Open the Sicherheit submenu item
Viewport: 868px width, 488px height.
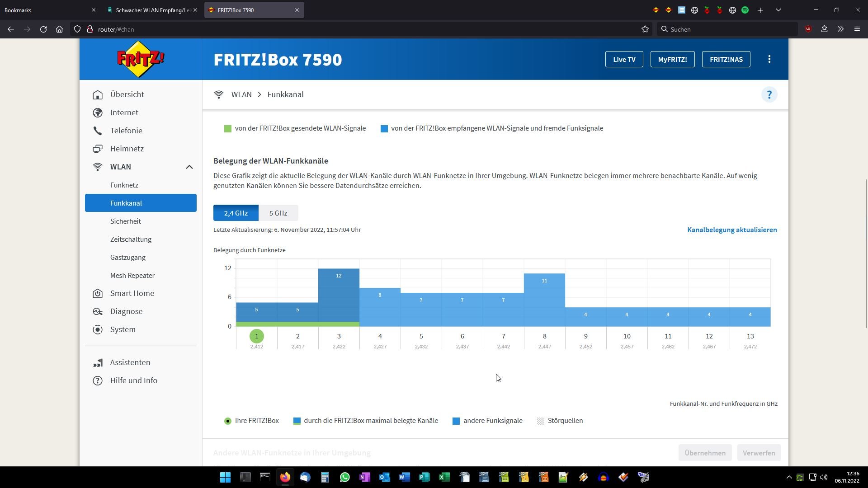point(125,221)
